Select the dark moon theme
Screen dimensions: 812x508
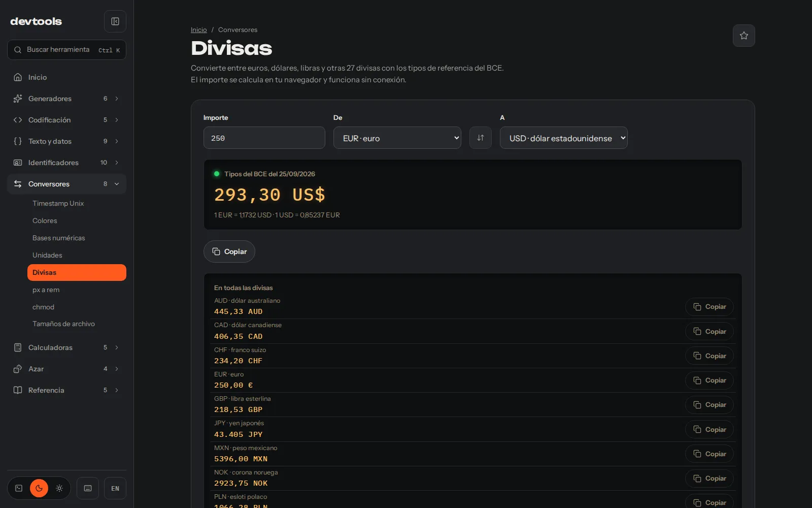point(39,488)
